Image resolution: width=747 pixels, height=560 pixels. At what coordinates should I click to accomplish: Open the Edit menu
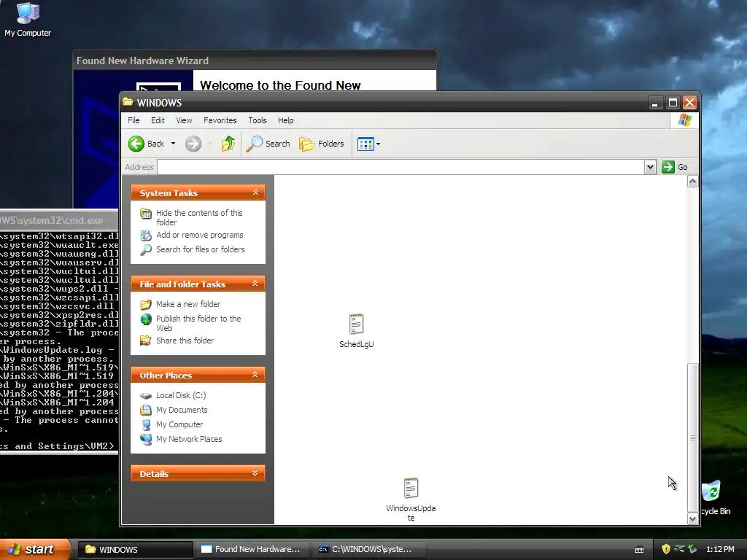pyautogui.click(x=158, y=120)
